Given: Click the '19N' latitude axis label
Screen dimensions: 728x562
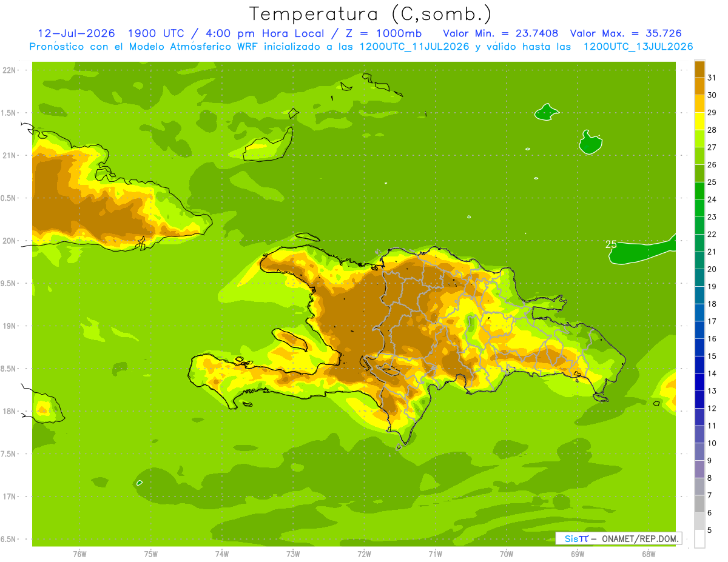Looking at the screenshot, I should 10,326.
